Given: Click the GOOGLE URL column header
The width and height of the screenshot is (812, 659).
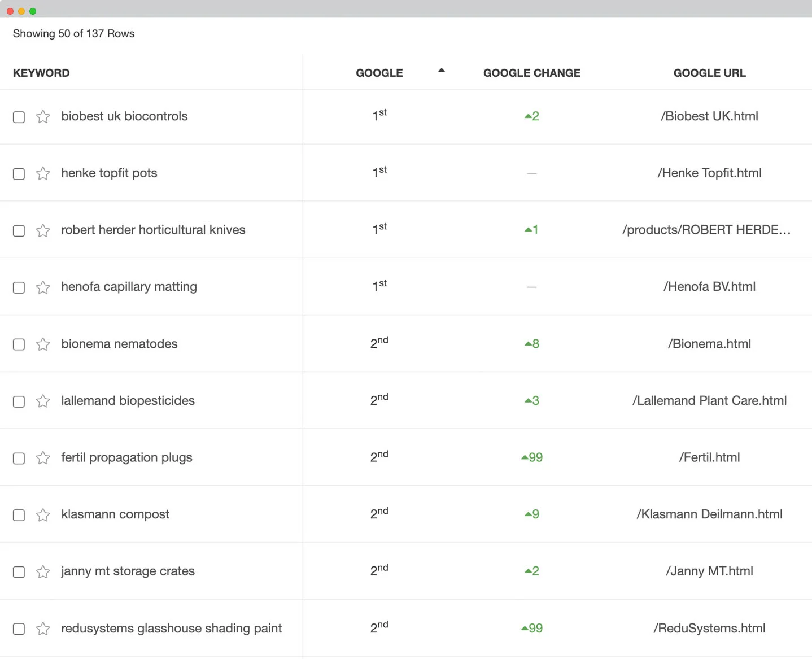Looking at the screenshot, I should pos(709,73).
